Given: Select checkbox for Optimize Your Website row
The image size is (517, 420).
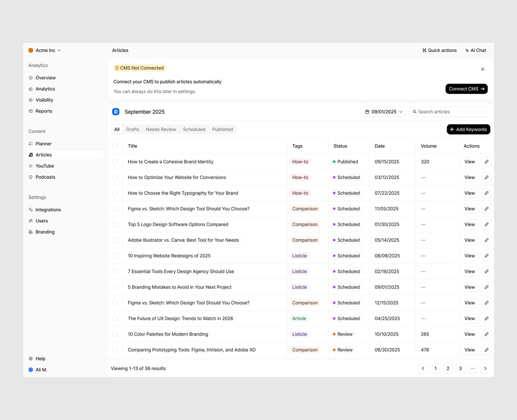Looking at the screenshot, I should (115, 177).
